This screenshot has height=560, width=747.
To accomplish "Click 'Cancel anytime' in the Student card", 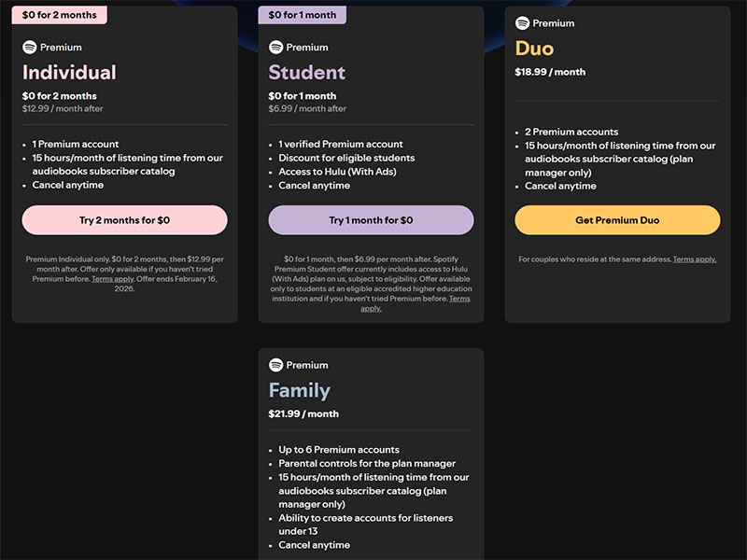I will (314, 186).
